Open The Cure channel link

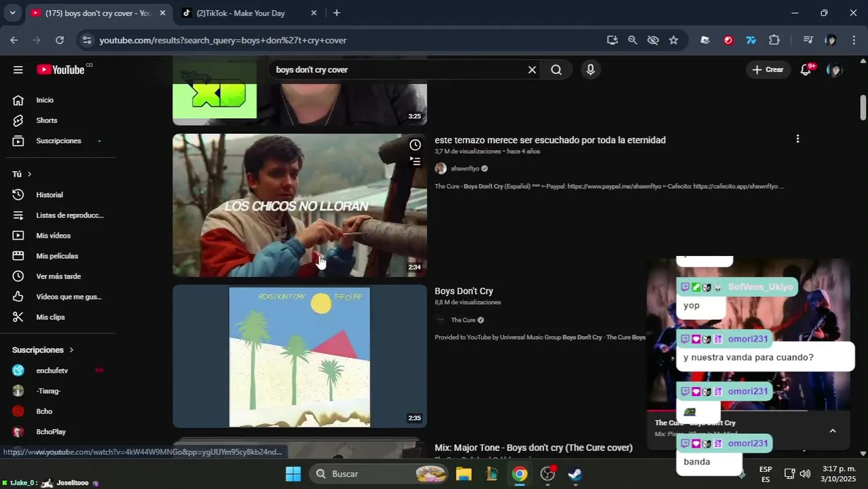click(463, 320)
